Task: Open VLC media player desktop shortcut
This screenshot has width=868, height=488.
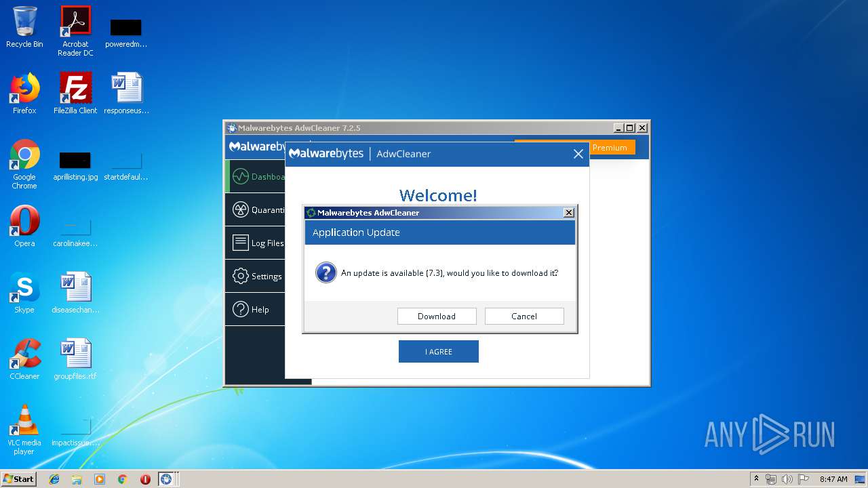Action: coord(24,430)
